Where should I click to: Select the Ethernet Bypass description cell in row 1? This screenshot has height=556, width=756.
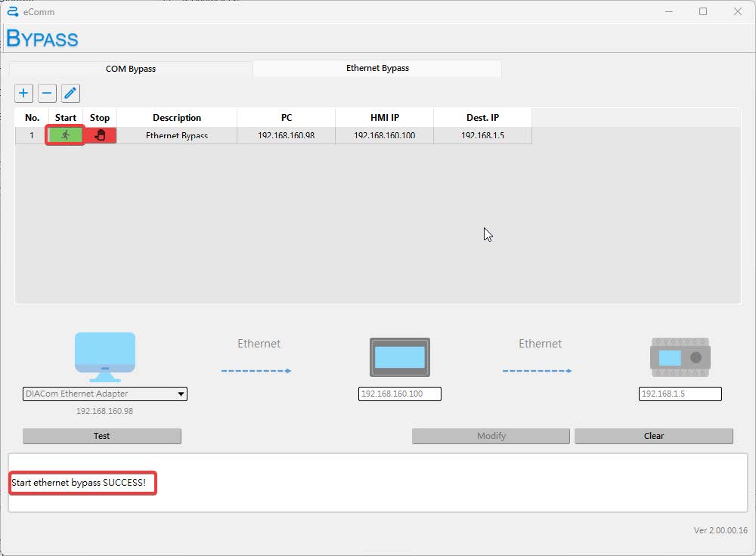177,136
